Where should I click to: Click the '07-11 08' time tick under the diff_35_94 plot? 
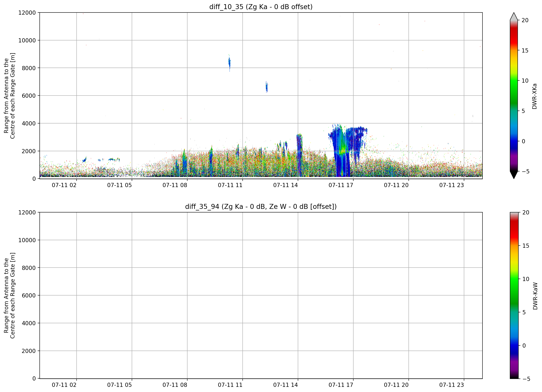[175, 385]
